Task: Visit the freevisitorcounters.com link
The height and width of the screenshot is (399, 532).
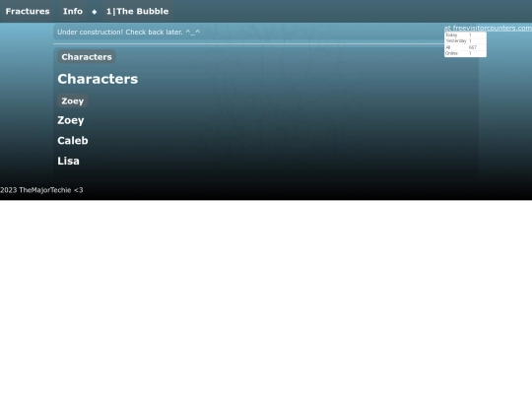Action: click(488, 29)
